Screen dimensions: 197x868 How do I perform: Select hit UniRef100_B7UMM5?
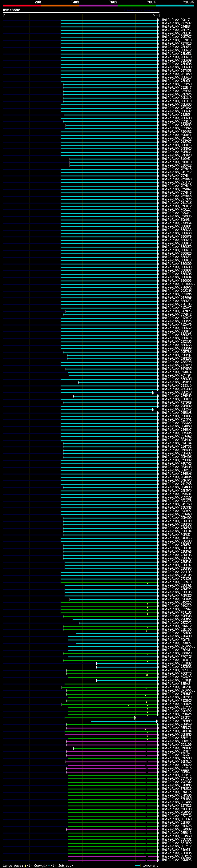point(176,785)
